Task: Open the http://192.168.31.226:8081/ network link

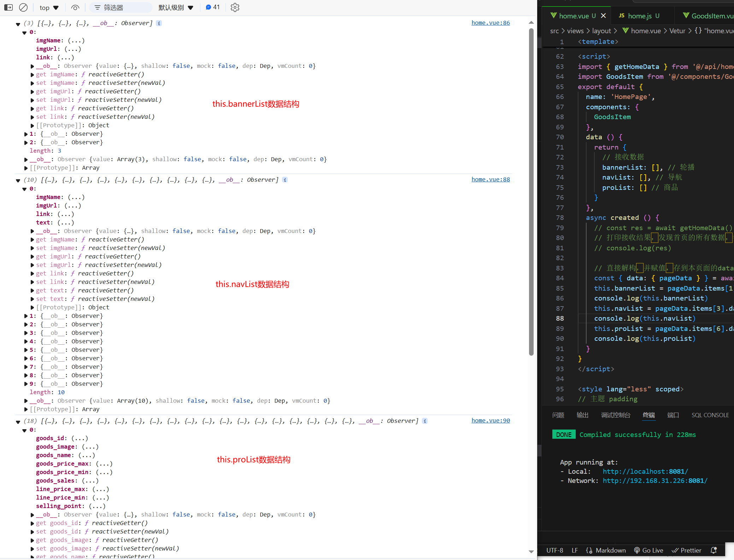Action: coord(655,481)
